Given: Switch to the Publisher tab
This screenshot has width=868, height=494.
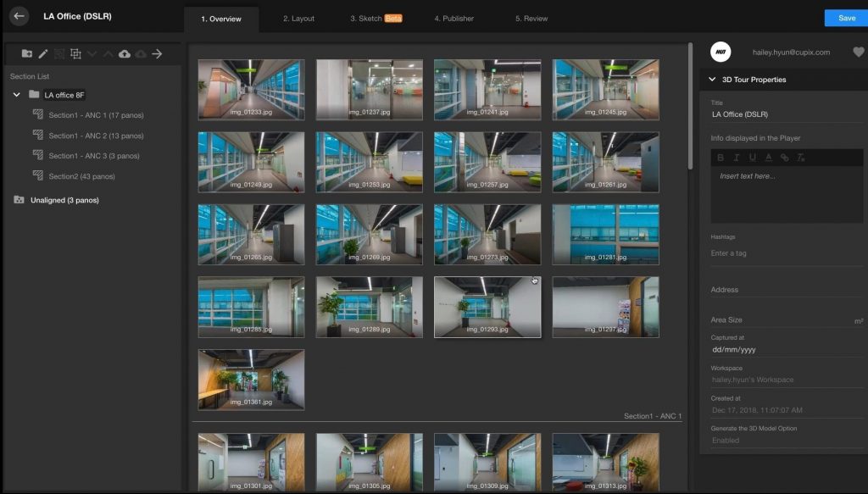Looking at the screenshot, I should [x=454, y=18].
